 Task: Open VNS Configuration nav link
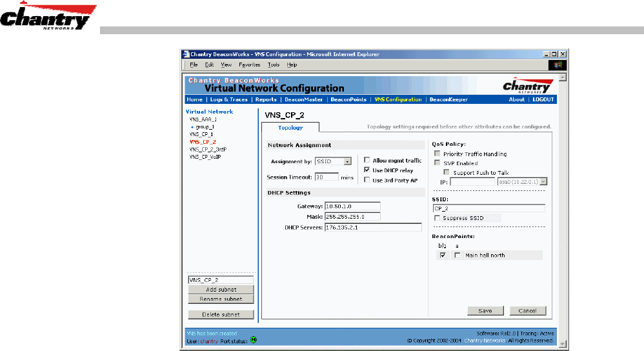pyautogui.click(x=398, y=99)
